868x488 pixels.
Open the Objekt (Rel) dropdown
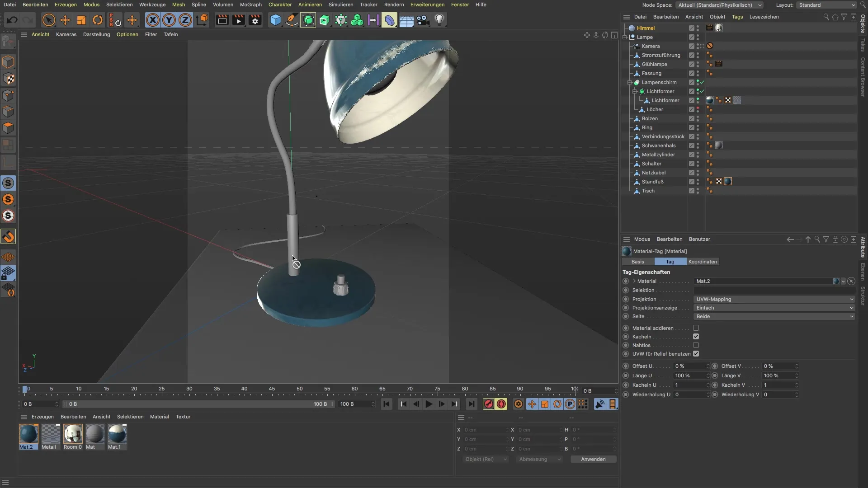coord(486,459)
